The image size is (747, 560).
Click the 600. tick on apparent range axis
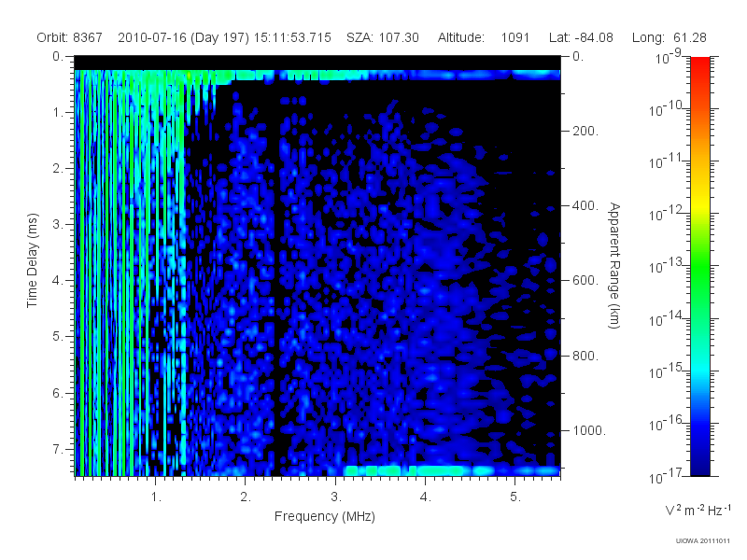point(585,280)
